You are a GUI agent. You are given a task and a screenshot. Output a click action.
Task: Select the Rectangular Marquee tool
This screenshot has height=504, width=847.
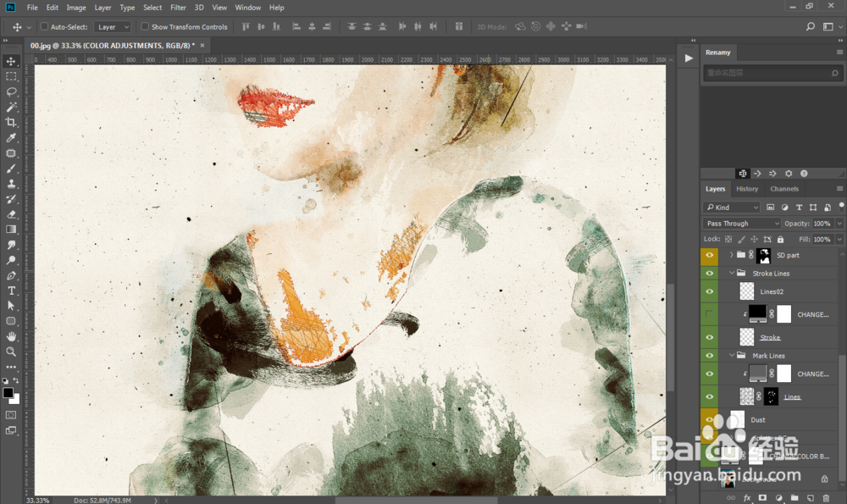click(x=11, y=77)
